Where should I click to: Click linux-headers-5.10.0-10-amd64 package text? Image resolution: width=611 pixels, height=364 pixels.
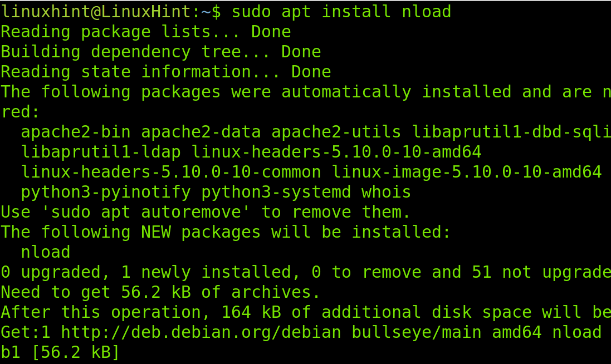point(336,152)
